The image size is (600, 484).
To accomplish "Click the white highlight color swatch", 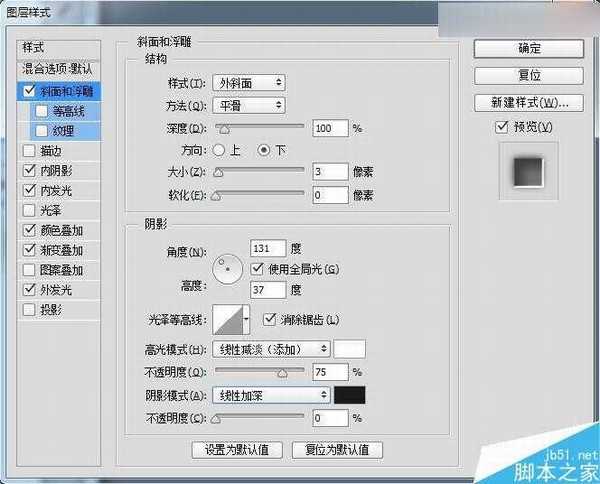I will click(349, 349).
